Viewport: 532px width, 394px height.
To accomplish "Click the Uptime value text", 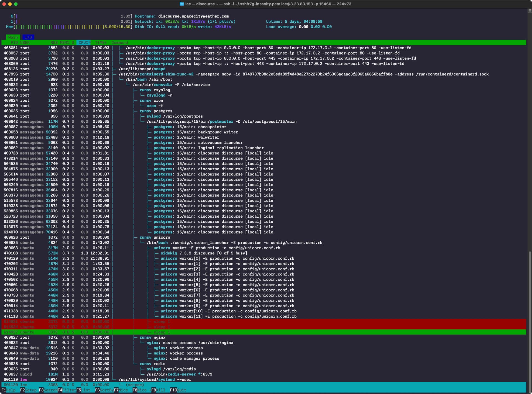I will click(303, 22).
